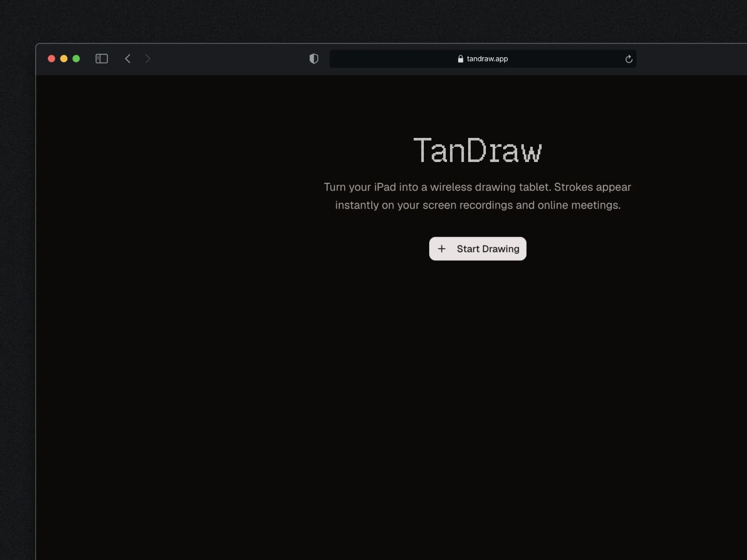Click the window title bar area

233,59
